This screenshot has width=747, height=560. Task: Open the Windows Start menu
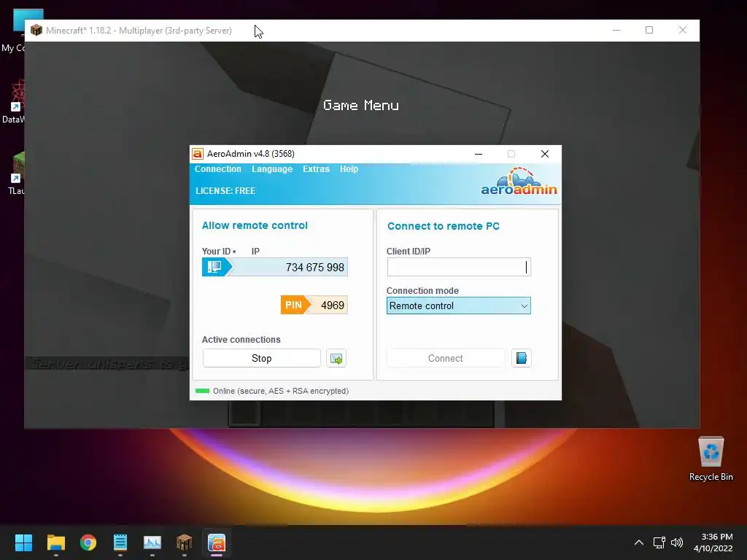[23, 542]
